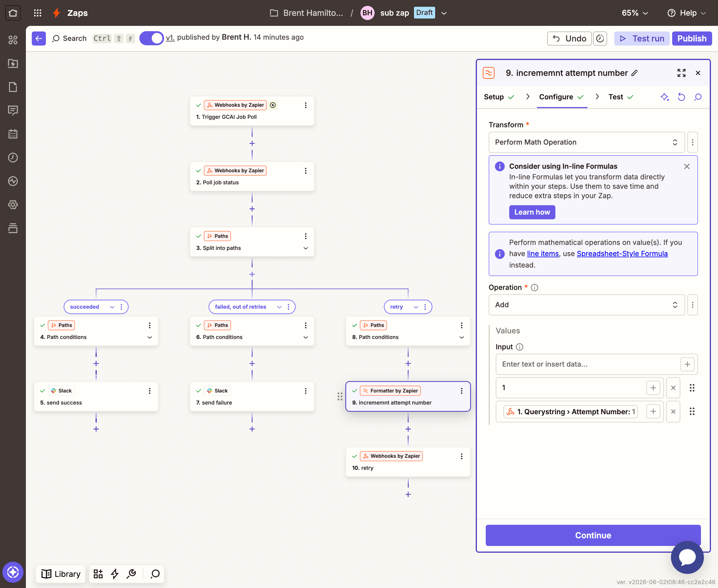Image resolution: width=718 pixels, height=588 pixels.
Task: Expand the retry path chevron
Action: tap(416, 307)
